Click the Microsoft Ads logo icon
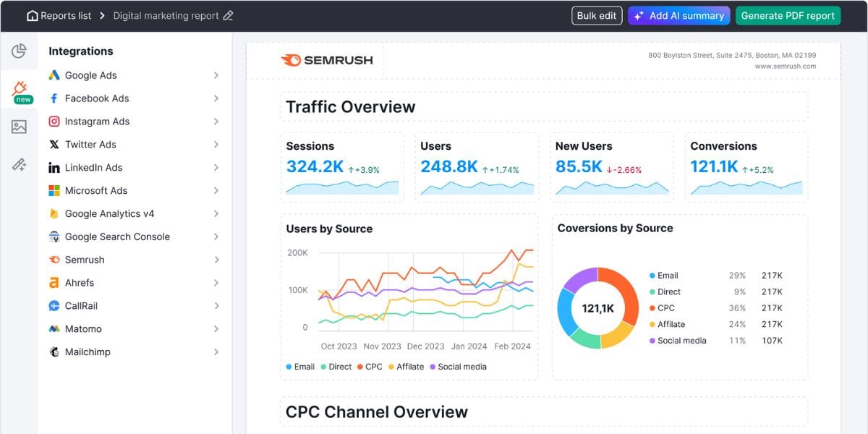The width and height of the screenshot is (868, 434). 54,191
